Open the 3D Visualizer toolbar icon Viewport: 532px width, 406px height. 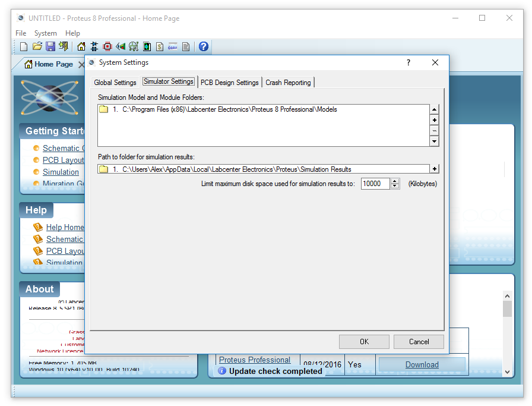click(x=121, y=46)
